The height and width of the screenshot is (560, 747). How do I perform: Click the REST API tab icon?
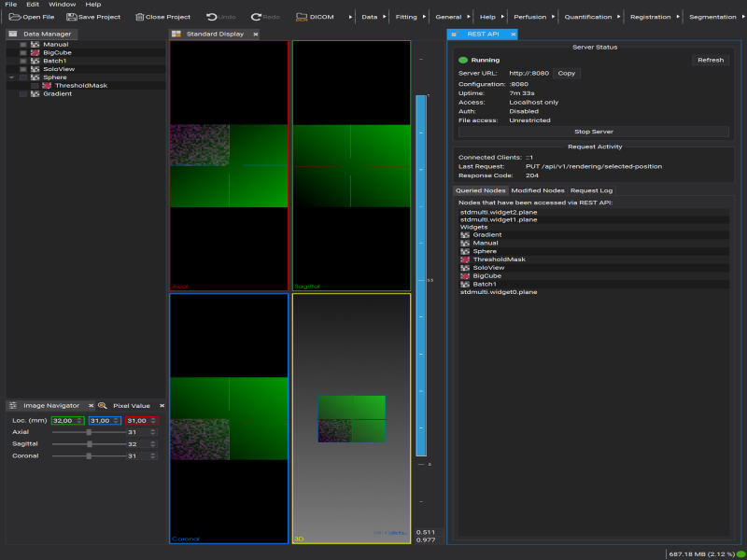[x=455, y=34]
